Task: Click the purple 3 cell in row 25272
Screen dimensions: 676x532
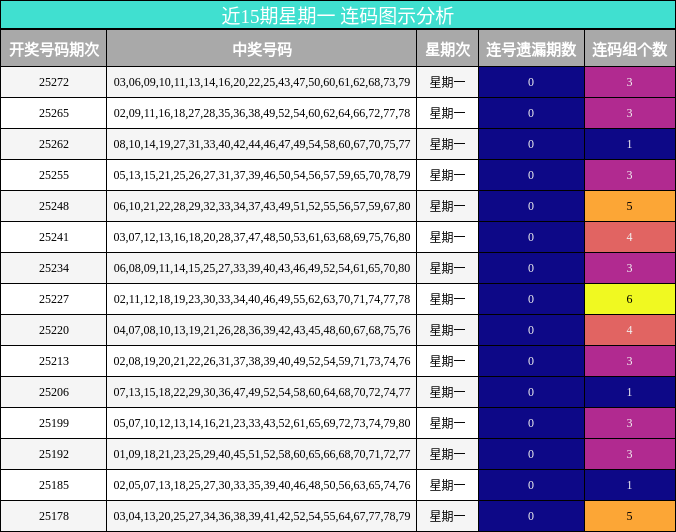Action: [630, 82]
